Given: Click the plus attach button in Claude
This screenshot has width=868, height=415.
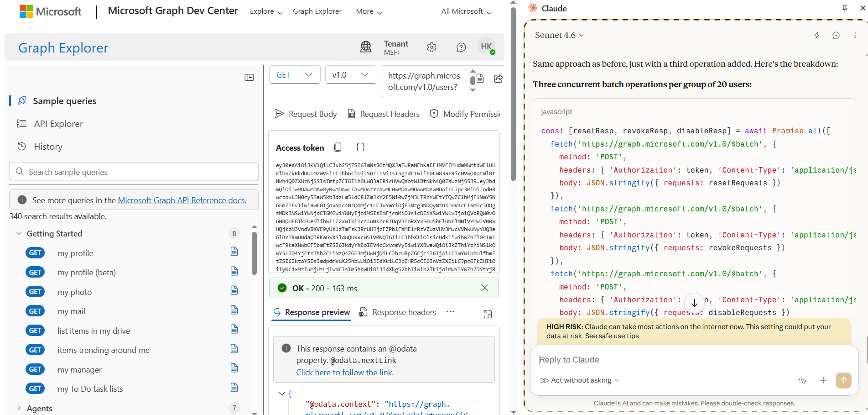Looking at the screenshot, I should click(823, 380).
